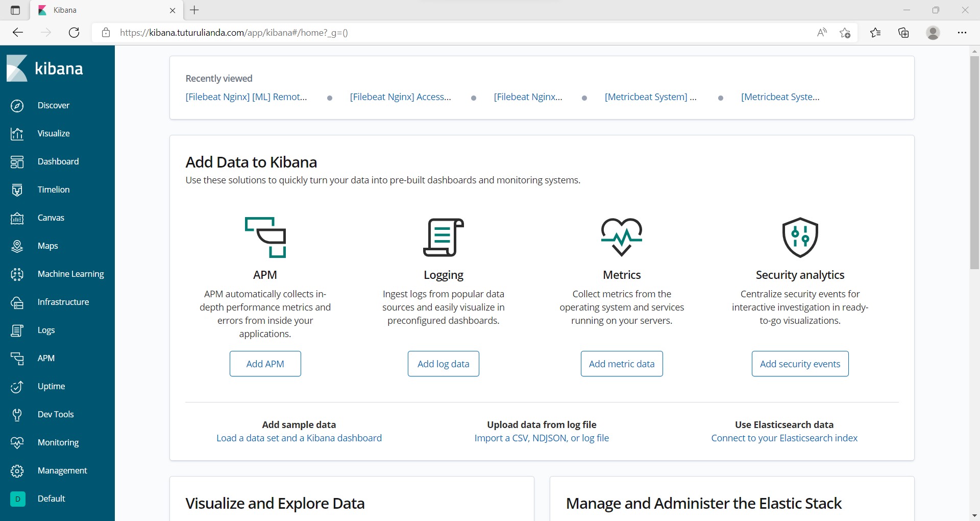Open recently viewed [Metricbeat Syste... link
This screenshot has width=980, height=521.
click(x=780, y=97)
